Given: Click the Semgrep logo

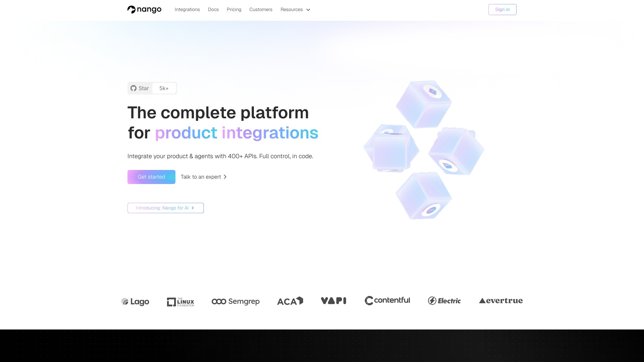Looking at the screenshot, I should 235,301.
